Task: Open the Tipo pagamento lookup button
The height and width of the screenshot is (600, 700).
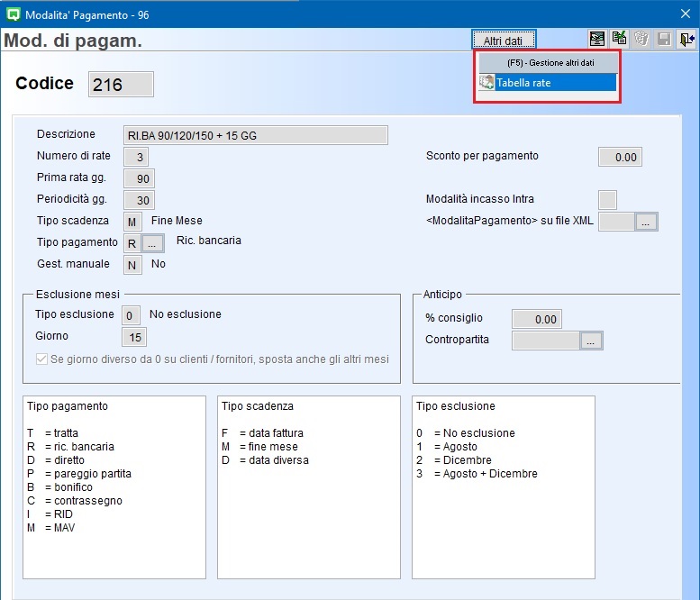Action: click(x=154, y=243)
